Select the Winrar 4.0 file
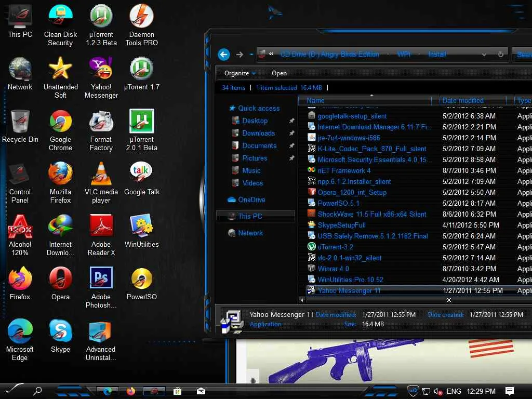 333,269
